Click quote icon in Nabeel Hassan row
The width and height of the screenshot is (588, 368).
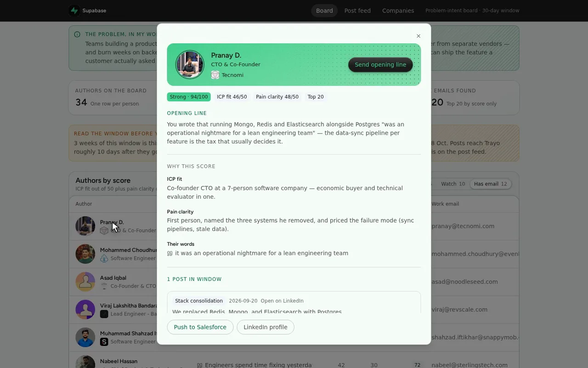[199, 365]
